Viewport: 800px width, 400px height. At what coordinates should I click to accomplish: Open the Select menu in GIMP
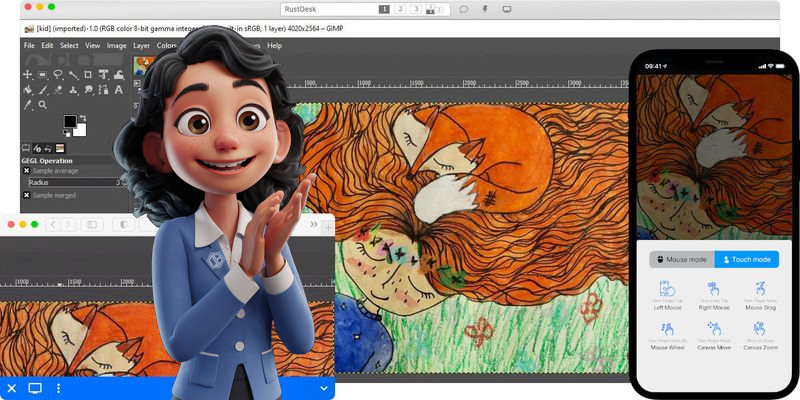point(69,45)
